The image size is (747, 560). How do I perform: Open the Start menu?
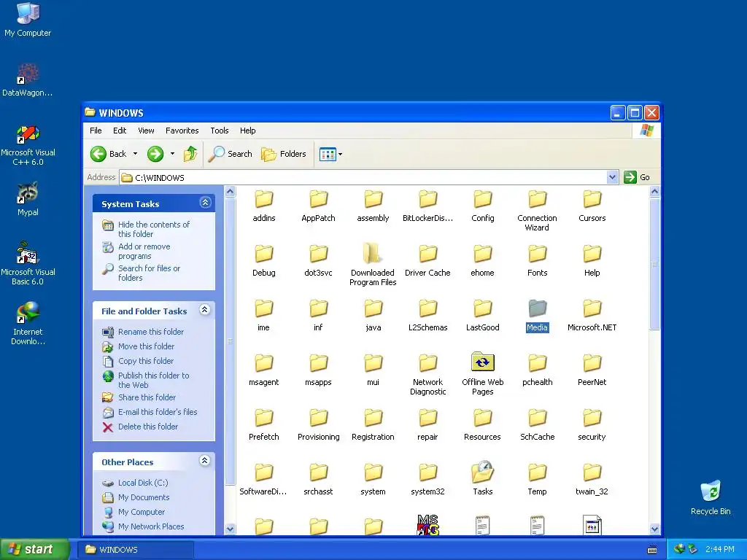[x=35, y=550]
